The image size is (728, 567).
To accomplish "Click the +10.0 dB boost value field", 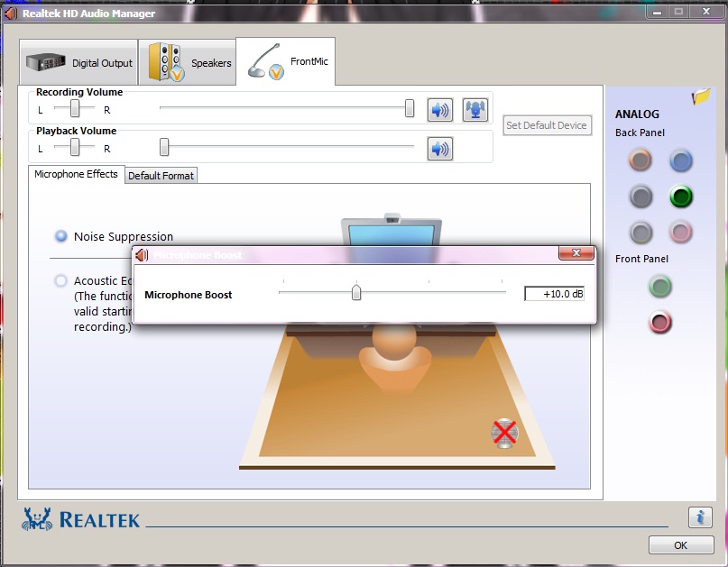I will tap(554, 294).
